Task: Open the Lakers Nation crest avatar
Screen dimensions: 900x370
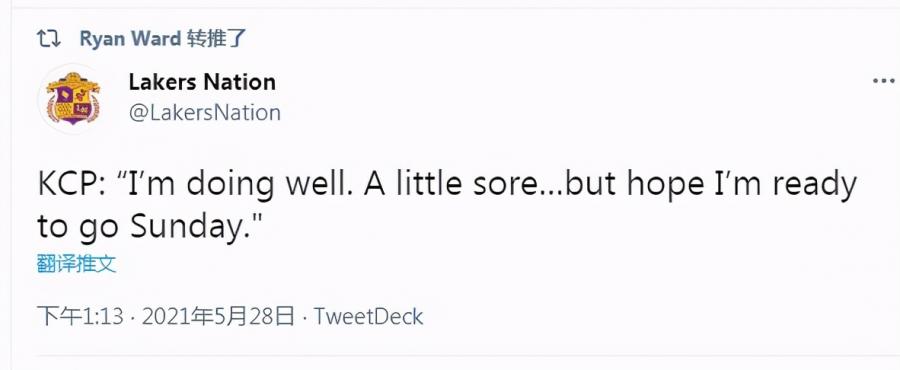Action: [x=73, y=99]
